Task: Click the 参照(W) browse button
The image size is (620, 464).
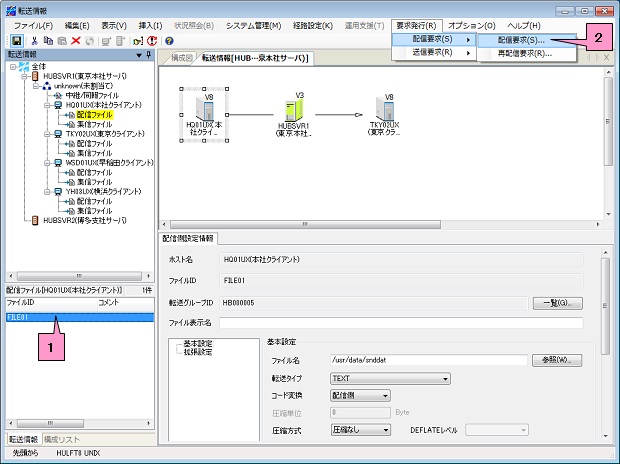Action: (x=557, y=360)
